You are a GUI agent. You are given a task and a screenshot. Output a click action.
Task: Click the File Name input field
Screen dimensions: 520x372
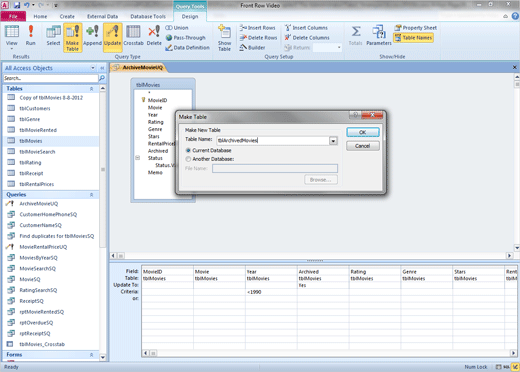[x=275, y=168]
